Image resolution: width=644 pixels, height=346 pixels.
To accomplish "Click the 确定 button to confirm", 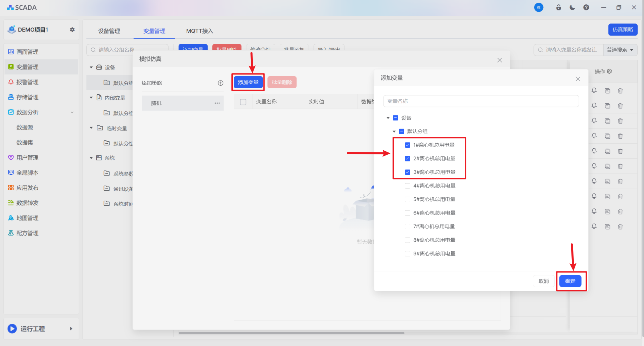I will tap(570, 281).
